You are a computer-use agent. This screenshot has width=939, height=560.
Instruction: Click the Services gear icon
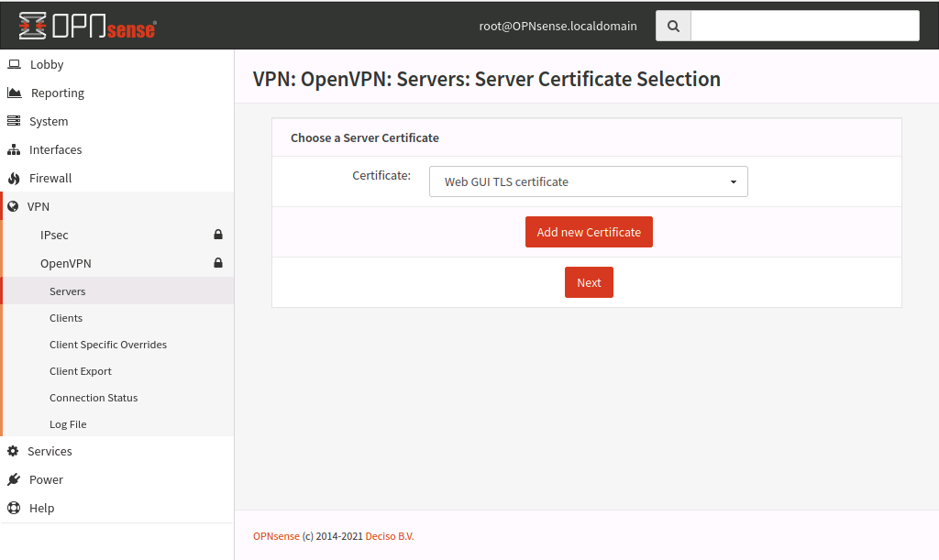[14, 451]
